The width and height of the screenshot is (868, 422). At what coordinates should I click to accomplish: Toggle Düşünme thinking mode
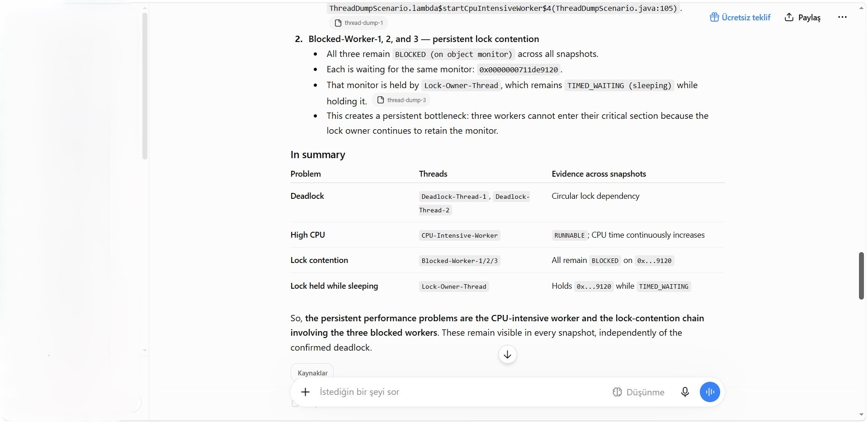coord(638,392)
